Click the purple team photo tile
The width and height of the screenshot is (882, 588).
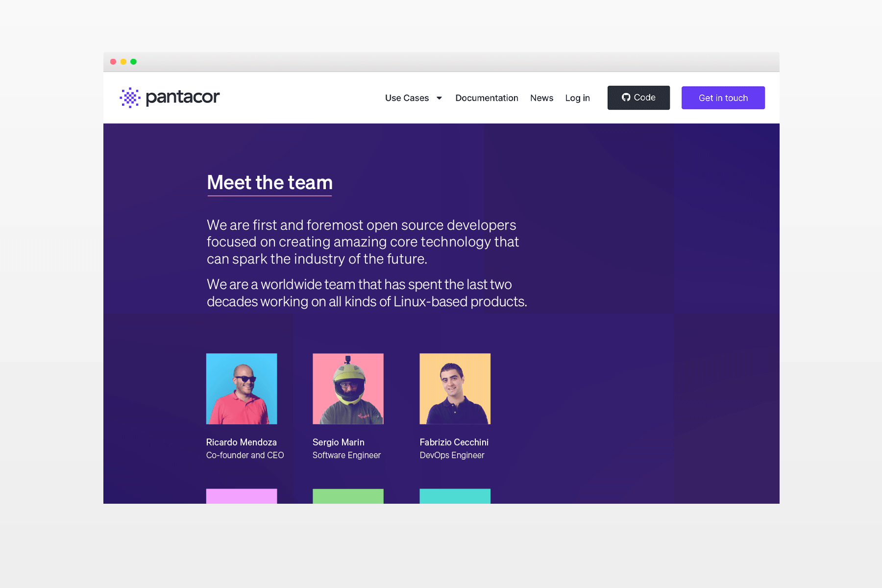point(242,496)
